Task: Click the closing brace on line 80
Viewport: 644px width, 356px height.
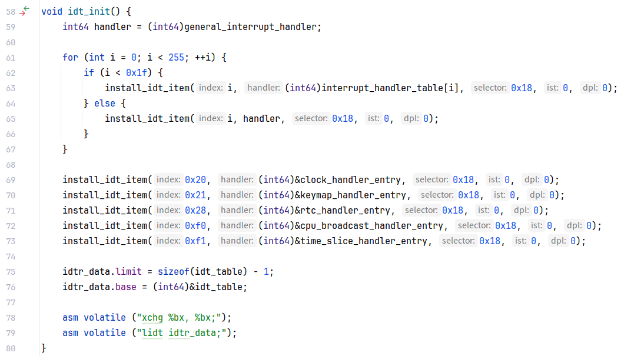Action: pyautogui.click(x=44, y=348)
